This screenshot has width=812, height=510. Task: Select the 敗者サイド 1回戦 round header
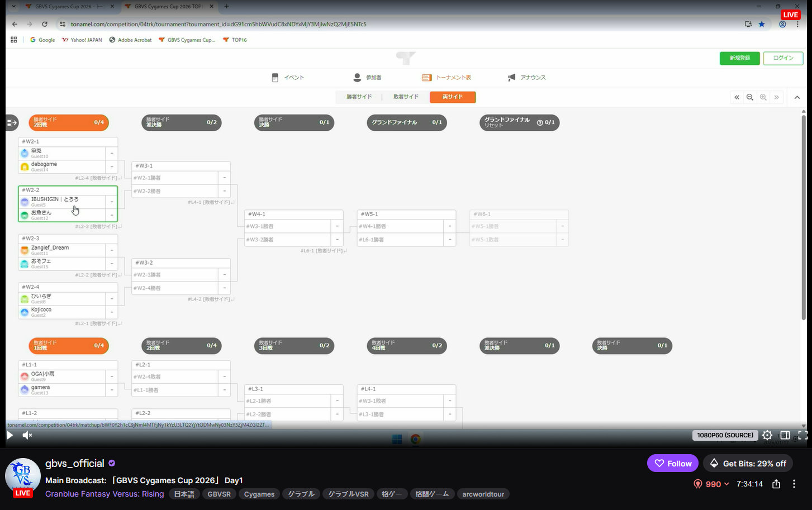point(69,346)
